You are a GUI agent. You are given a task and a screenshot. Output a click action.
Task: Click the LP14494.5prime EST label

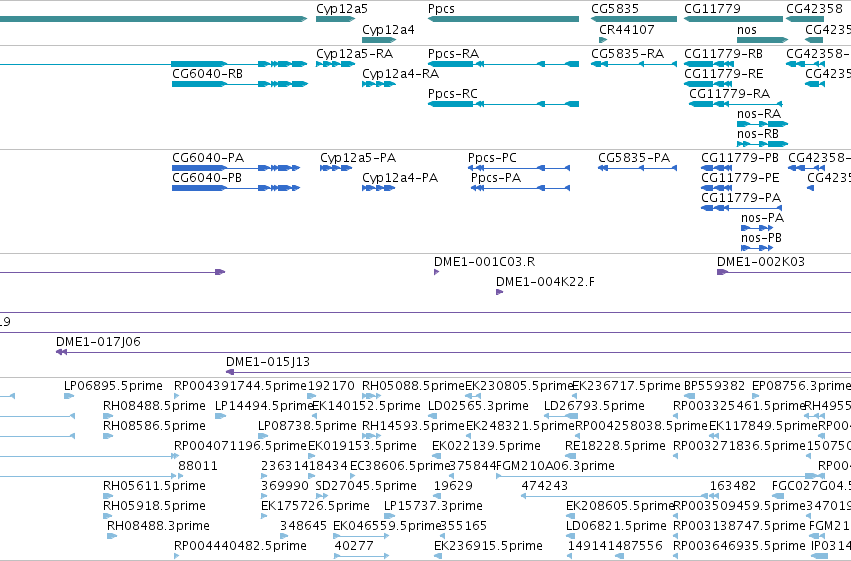pos(265,406)
